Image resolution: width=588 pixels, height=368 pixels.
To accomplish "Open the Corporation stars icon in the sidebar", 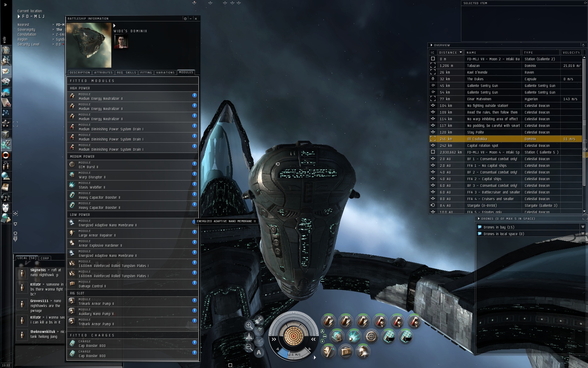I will [6, 123].
